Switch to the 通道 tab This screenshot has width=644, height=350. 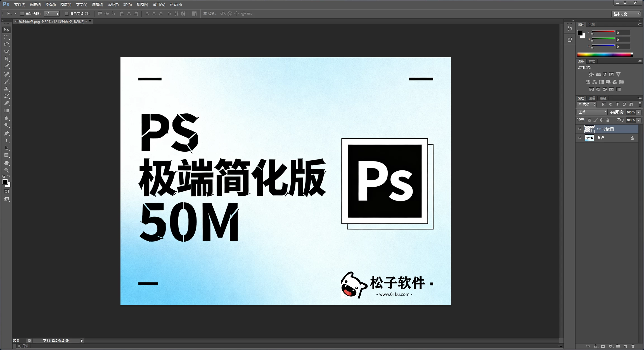click(x=592, y=98)
